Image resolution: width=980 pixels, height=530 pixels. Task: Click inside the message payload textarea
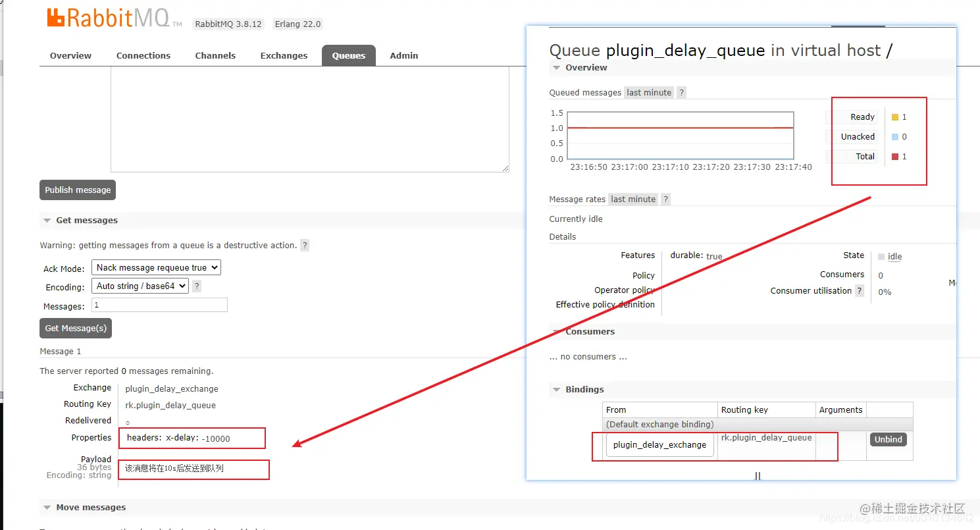(309, 119)
